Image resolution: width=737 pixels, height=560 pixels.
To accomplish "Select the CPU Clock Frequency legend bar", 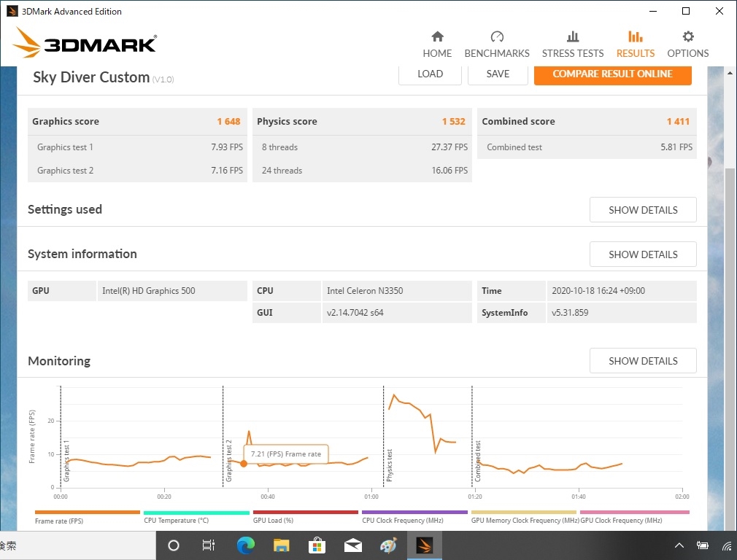I will coord(414,513).
